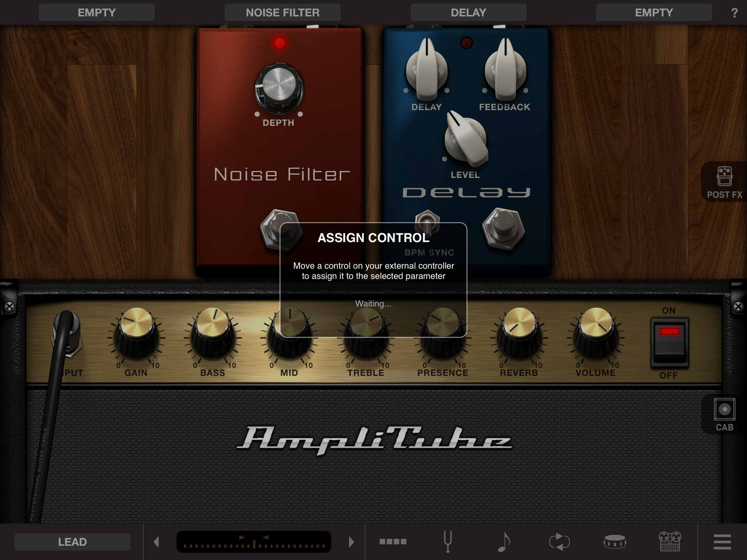The height and width of the screenshot is (560, 747).
Task: Click the amp BASS knob
Action: pos(213,332)
